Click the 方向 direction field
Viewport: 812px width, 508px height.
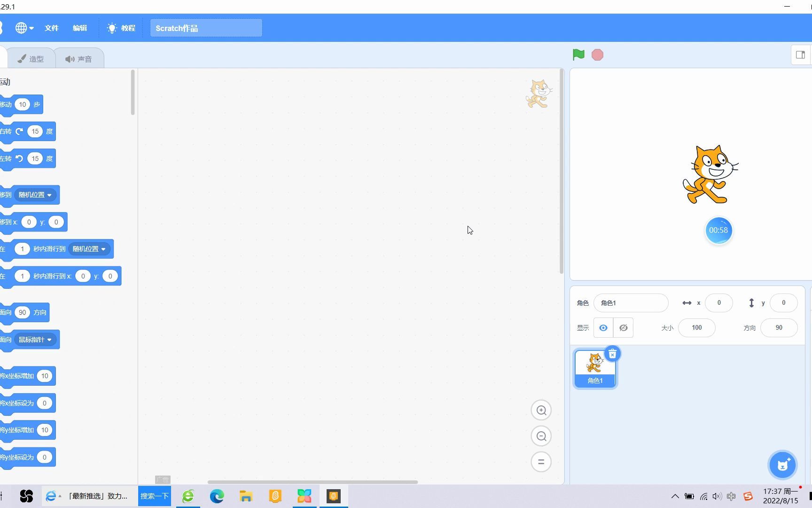click(779, 328)
